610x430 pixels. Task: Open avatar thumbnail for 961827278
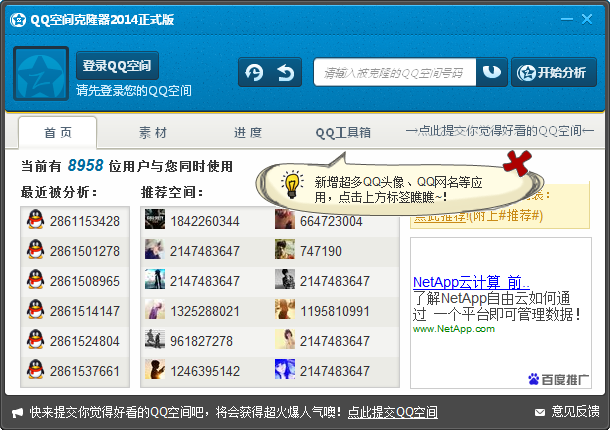tap(155, 339)
